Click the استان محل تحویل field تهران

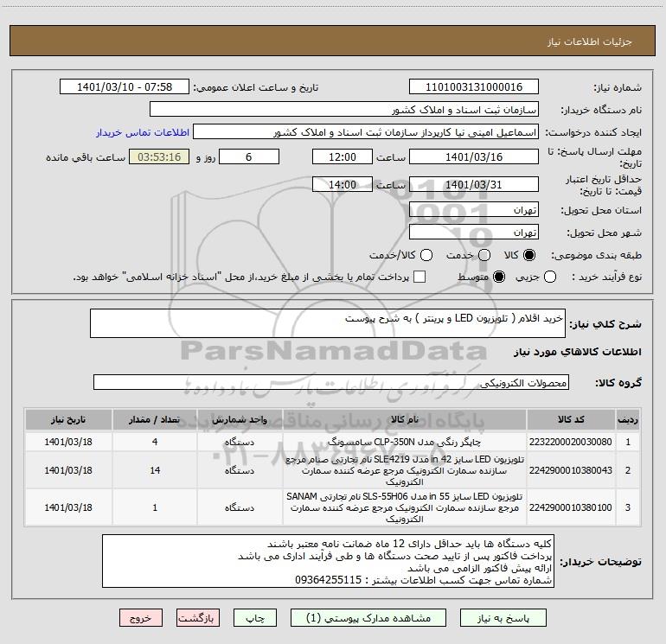pyautogui.click(x=474, y=209)
